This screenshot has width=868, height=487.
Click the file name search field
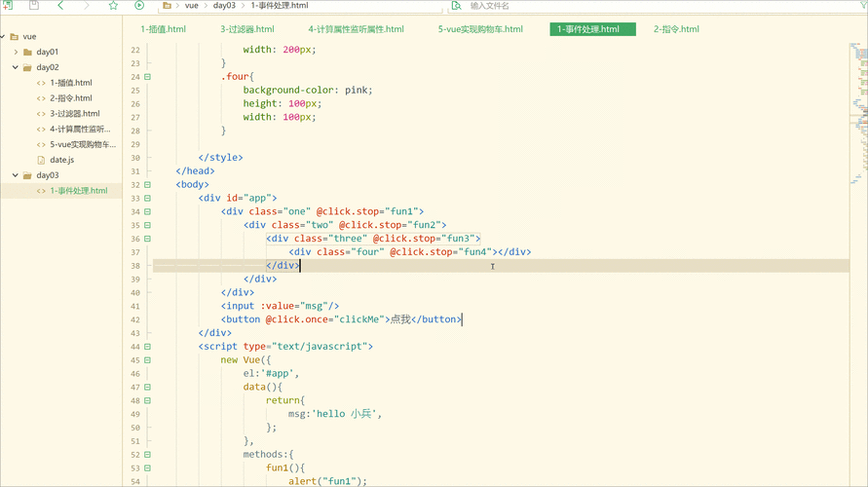[659, 6]
